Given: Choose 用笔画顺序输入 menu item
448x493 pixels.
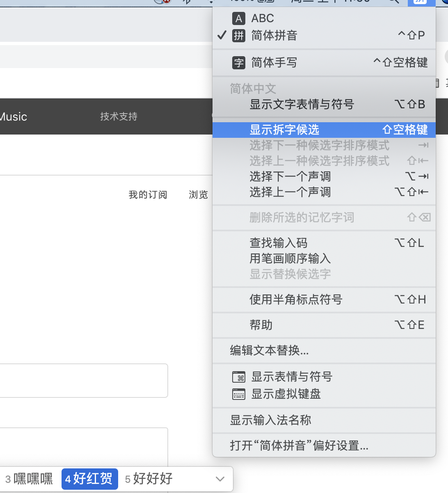Looking at the screenshot, I should coord(290,258).
